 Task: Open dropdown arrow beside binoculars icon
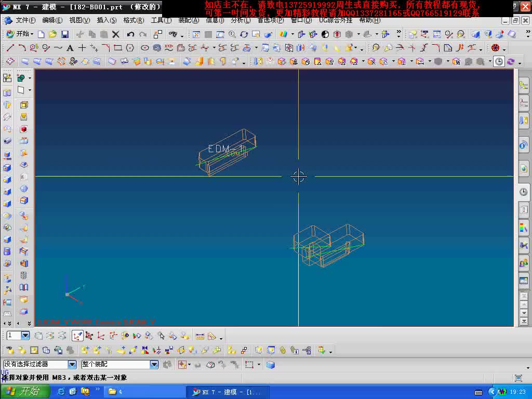182,36
